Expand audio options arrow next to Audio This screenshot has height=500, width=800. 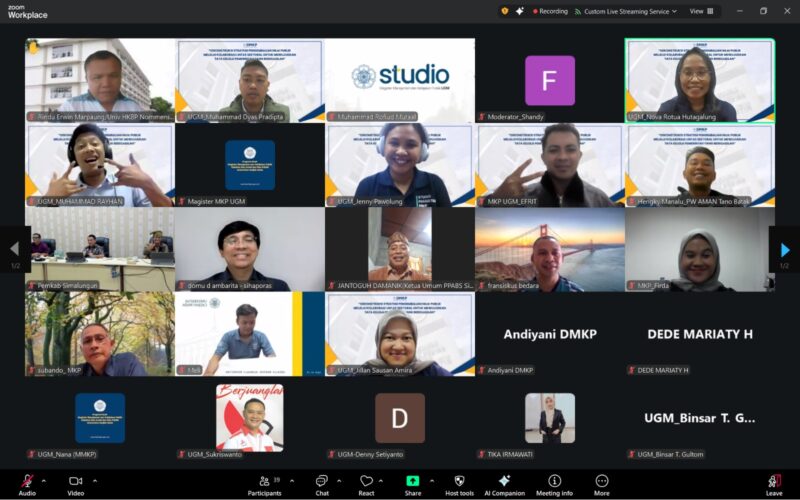[46, 479]
